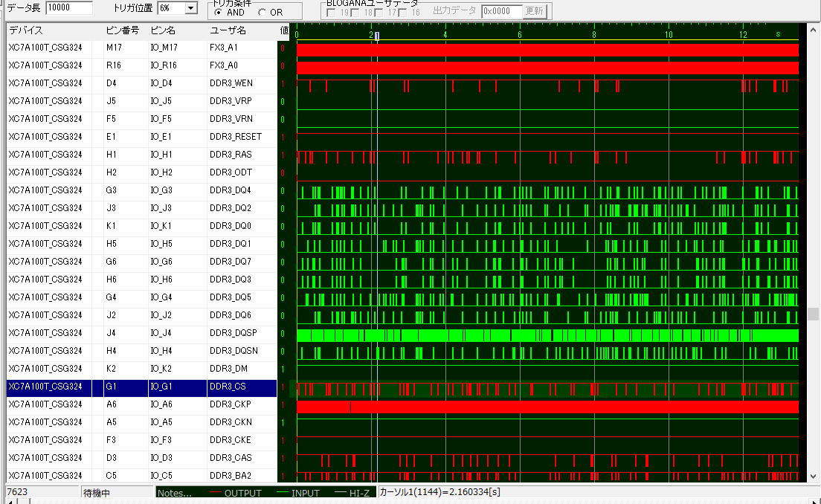Tick the BLOGANA user data checkbox 19
This screenshot has width=821, height=504.
332,12
